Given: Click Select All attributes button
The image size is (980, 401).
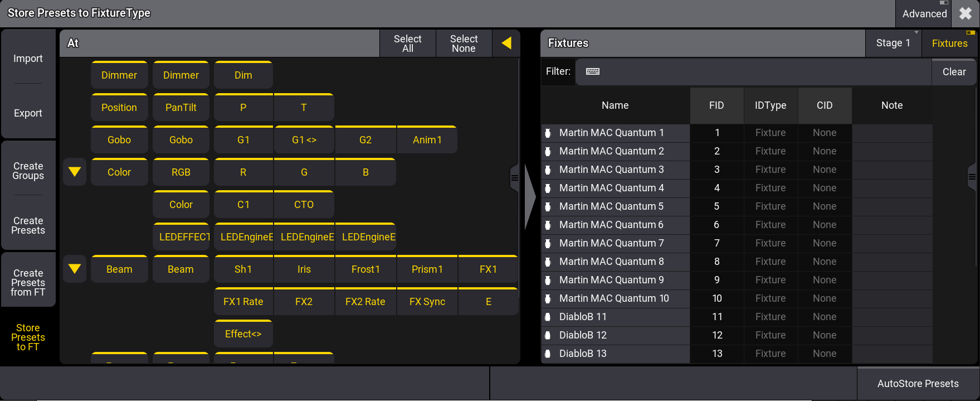Looking at the screenshot, I should click(x=407, y=43).
